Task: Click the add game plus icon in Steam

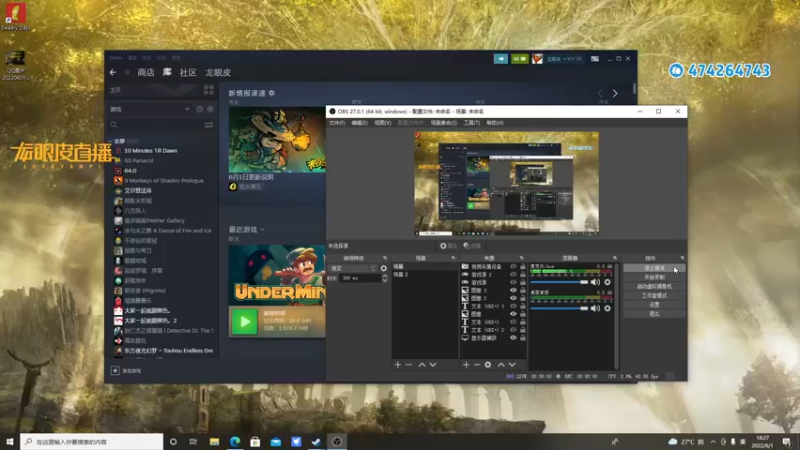Action: [x=115, y=370]
